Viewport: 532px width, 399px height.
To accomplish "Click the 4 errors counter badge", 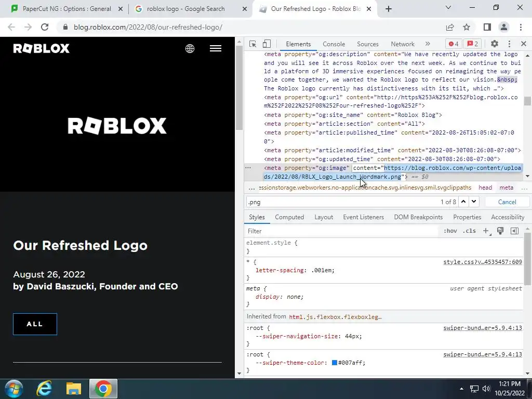I will pyautogui.click(x=454, y=44).
